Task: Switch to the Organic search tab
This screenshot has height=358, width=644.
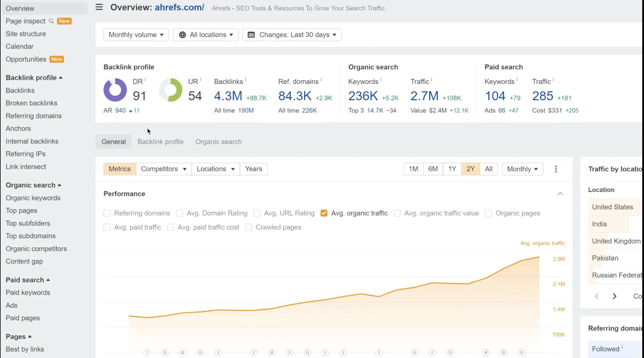Action: (x=218, y=142)
